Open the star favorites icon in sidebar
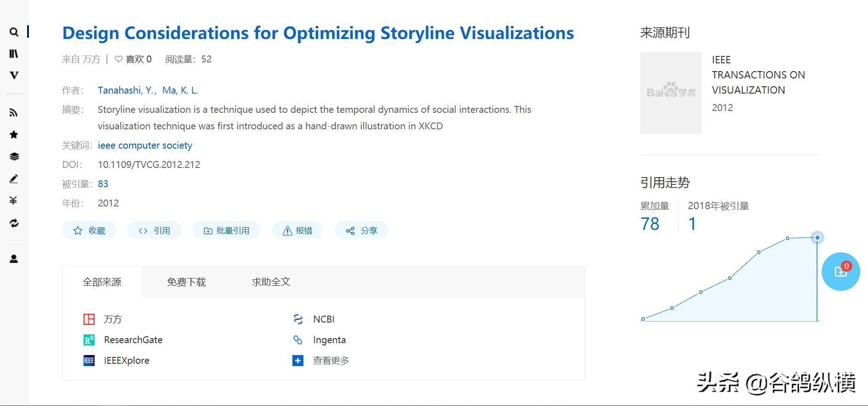The image size is (868, 406). (14, 134)
